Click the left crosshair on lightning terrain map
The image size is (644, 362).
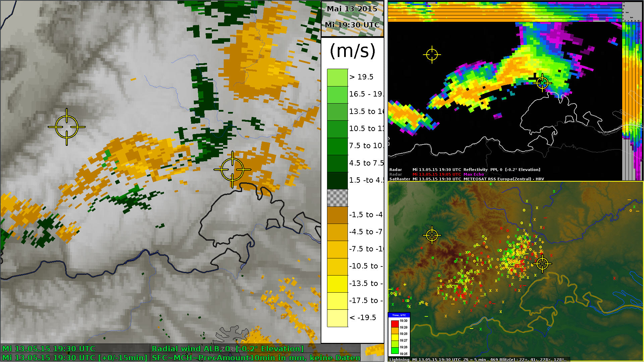432,235
